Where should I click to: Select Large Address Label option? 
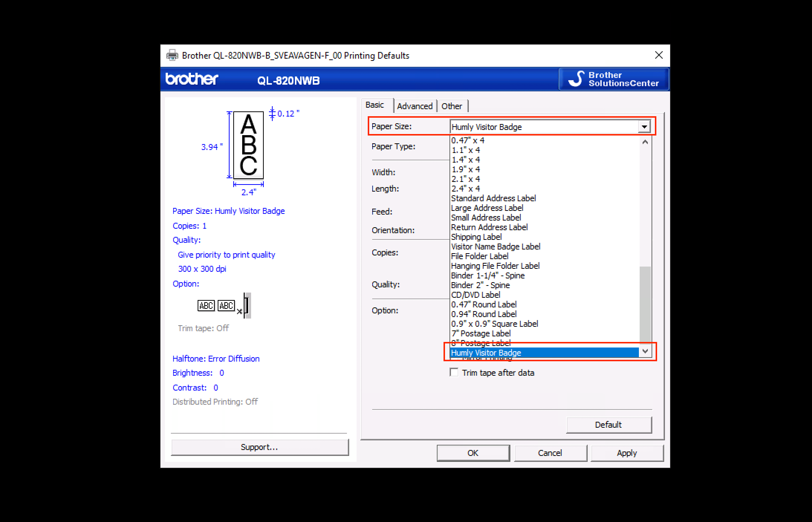point(545,208)
